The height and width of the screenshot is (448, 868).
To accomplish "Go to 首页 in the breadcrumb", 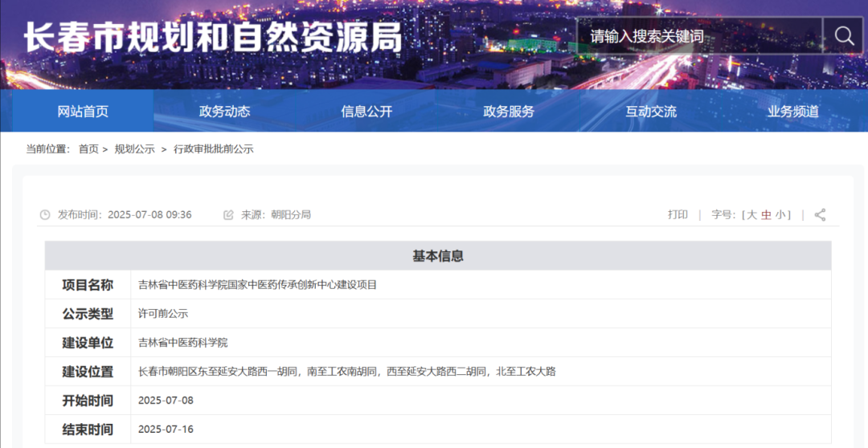I will (88, 149).
